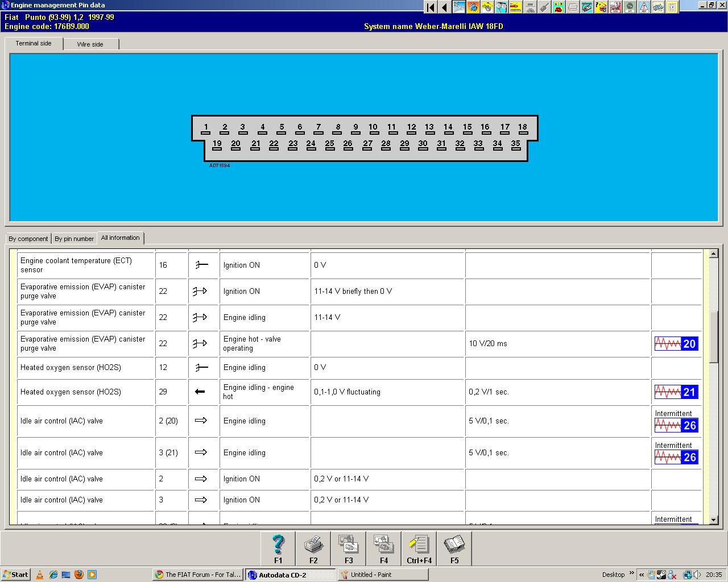Click the F4 button icon
Viewport: 728px width, 582px height.
tap(384, 548)
